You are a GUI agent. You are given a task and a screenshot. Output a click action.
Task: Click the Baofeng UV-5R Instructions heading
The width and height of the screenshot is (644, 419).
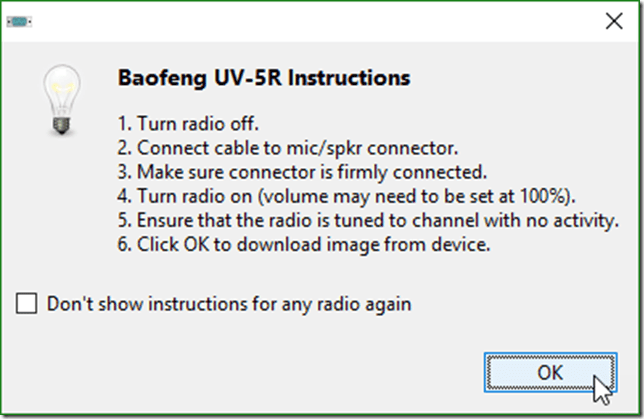tap(264, 77)
